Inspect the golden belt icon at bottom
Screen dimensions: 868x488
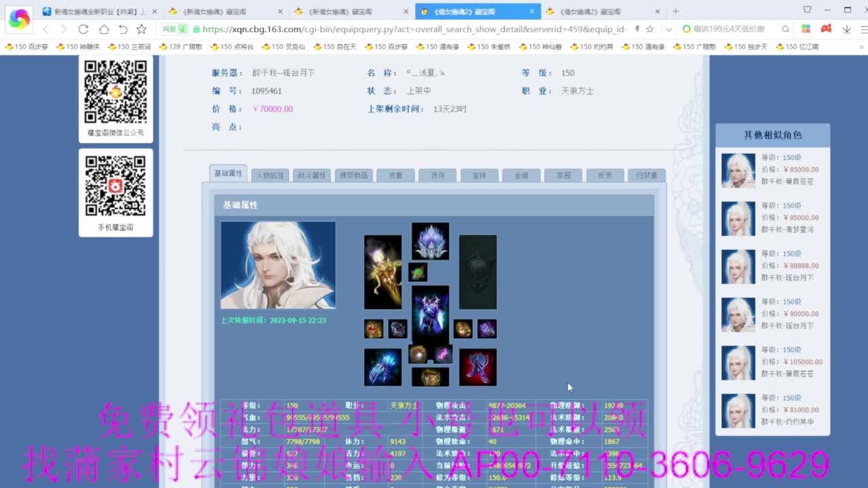point(430,376)
